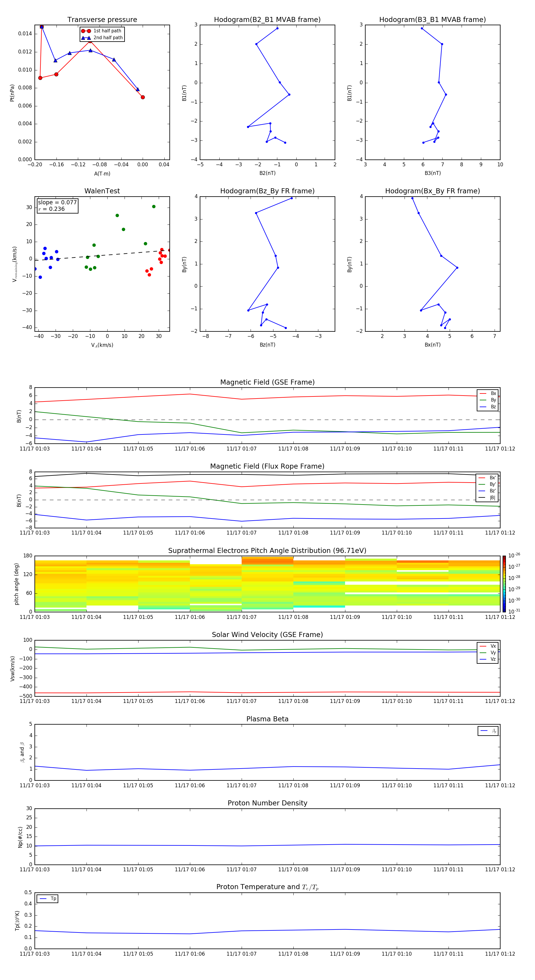The image size is (535, 980).
Task: Click the 'Hodogram(Bx_By FR frame)' title
Action: click(x=432, y=191)
